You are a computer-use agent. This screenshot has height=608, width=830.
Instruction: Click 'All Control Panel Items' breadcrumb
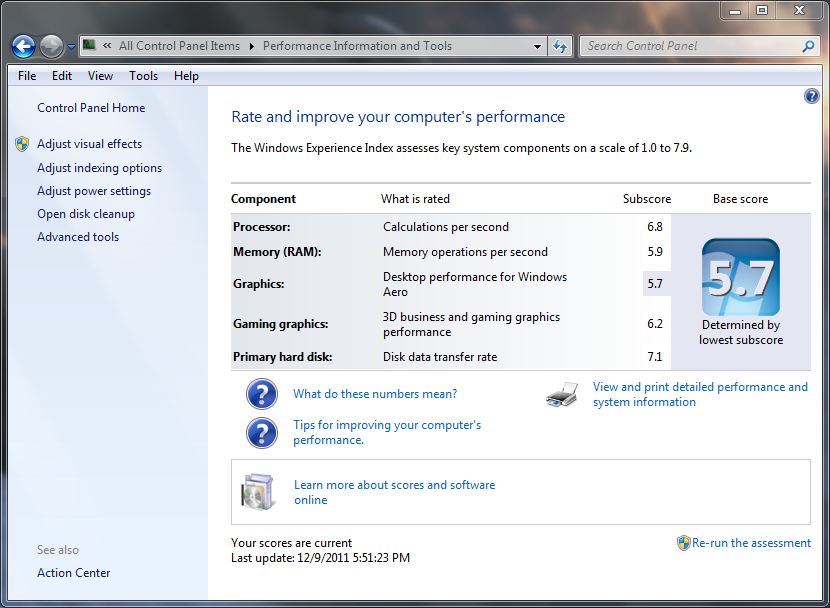179,46
